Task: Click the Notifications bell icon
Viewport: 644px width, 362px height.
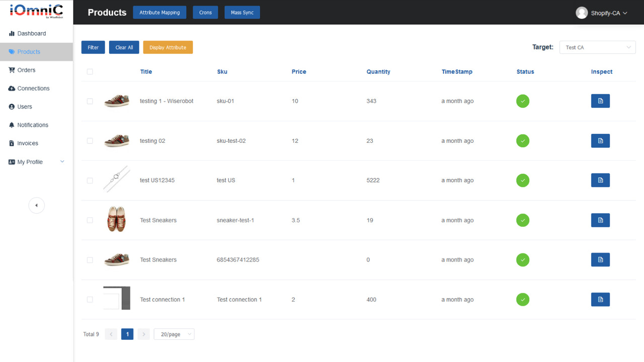Action: click(x=11, y=125)
